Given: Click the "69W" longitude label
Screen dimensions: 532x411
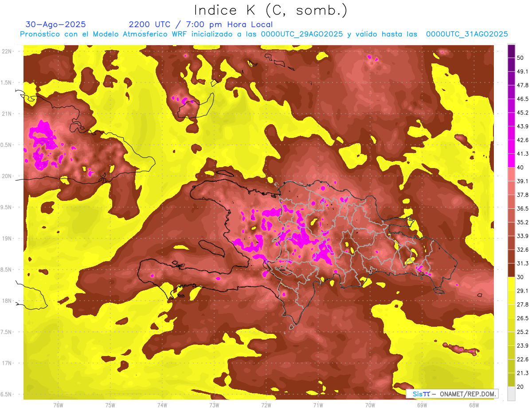Looking at the screenshot, I should click(422, 405).
